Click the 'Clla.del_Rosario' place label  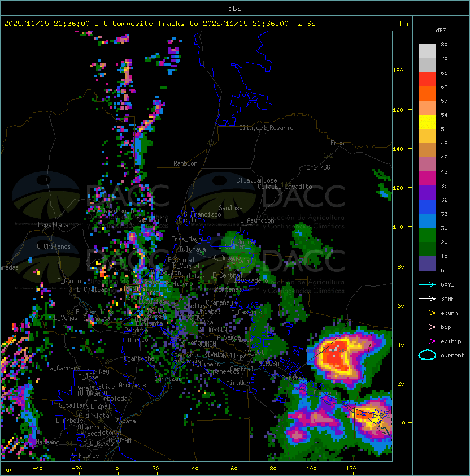click(266, 128)
